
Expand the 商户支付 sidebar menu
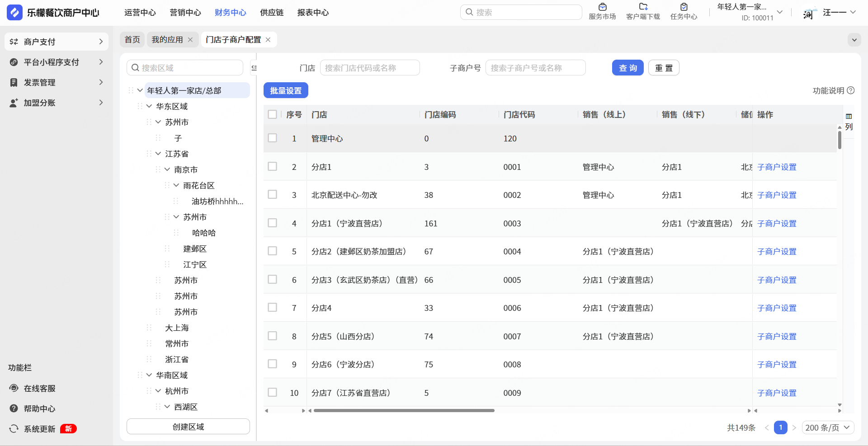pyautogui.click(x=57, y=42)
